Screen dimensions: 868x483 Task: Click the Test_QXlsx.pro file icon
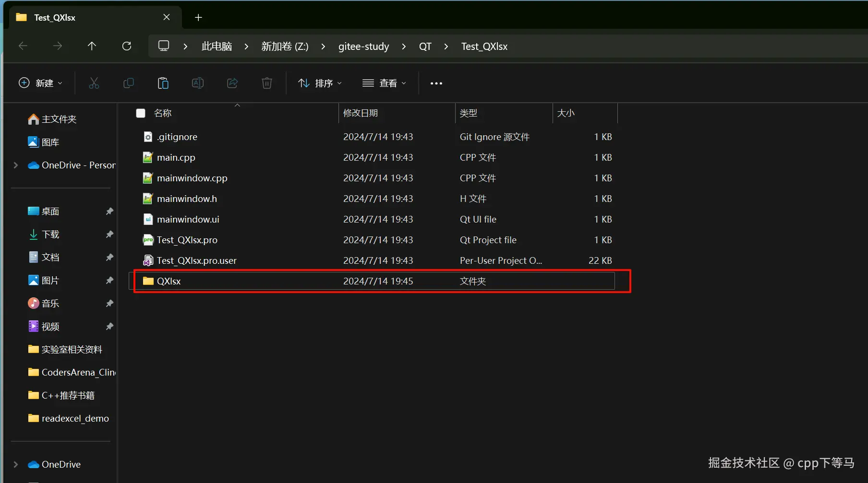148,240
